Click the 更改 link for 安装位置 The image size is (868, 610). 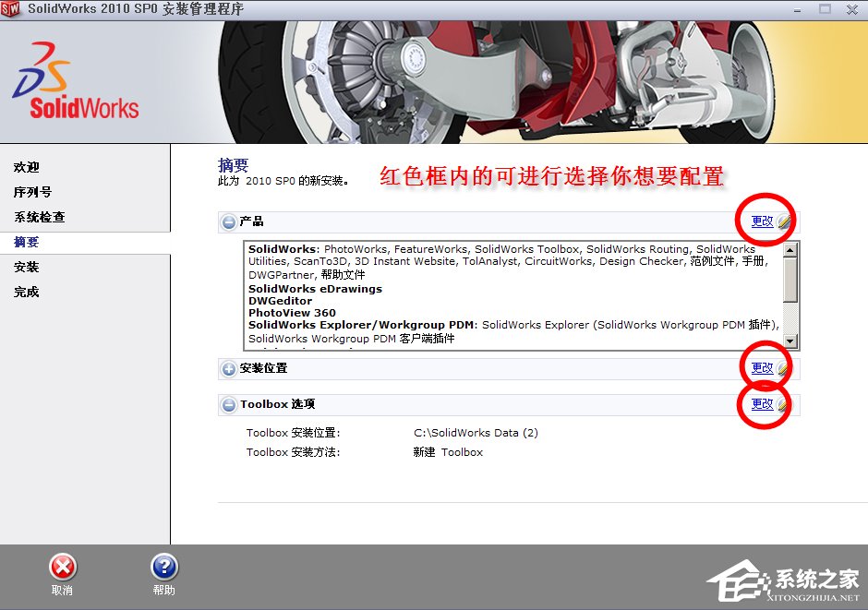click(763, 366)
